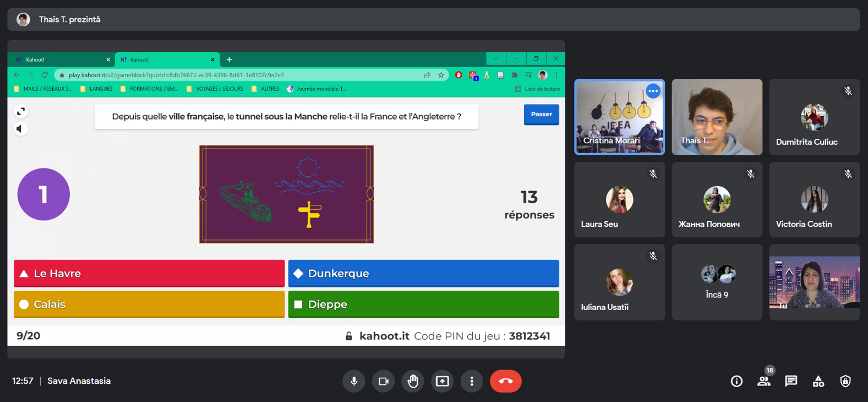Open the chat panel
Viewport: 868px width, 402px height.
tap(791, 381)
